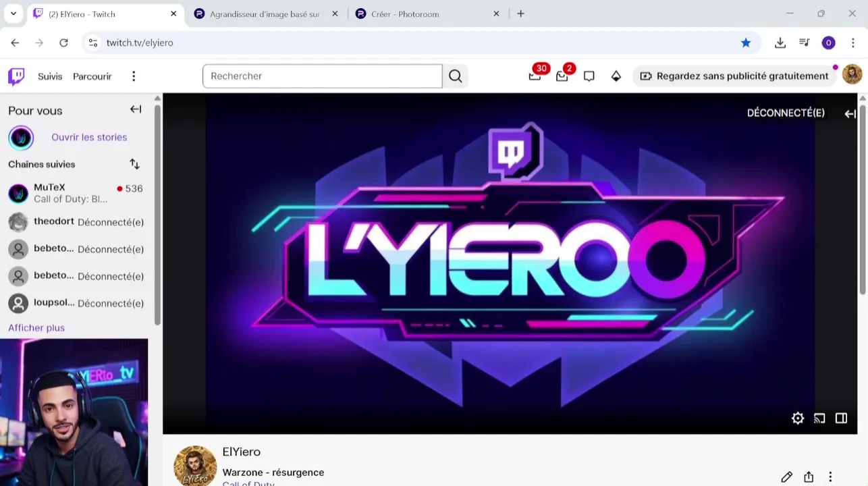This screenshot has width=868, height=486.
Task: Toggle theatre mode in the player
Action: 841,418
